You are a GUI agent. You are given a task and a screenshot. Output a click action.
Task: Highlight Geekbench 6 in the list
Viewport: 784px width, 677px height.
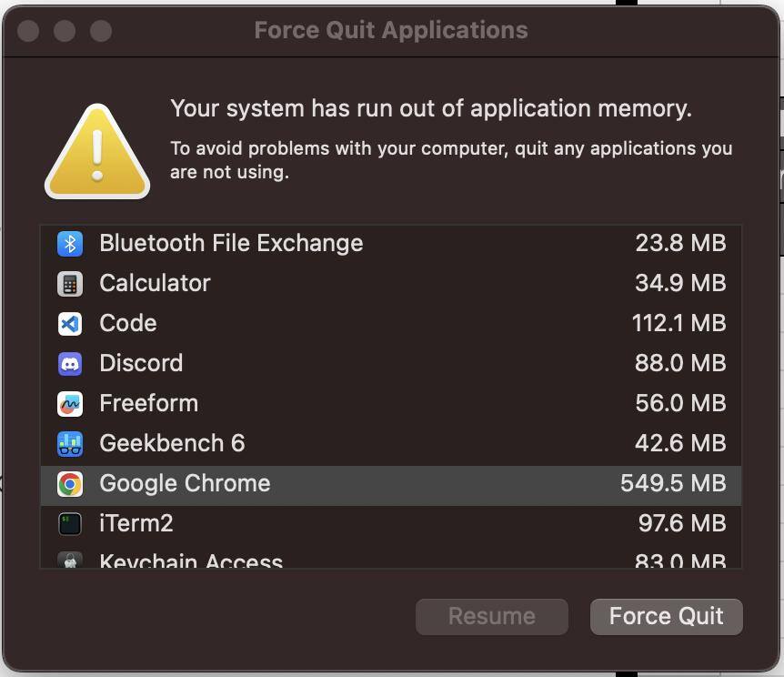coord(172,444)
